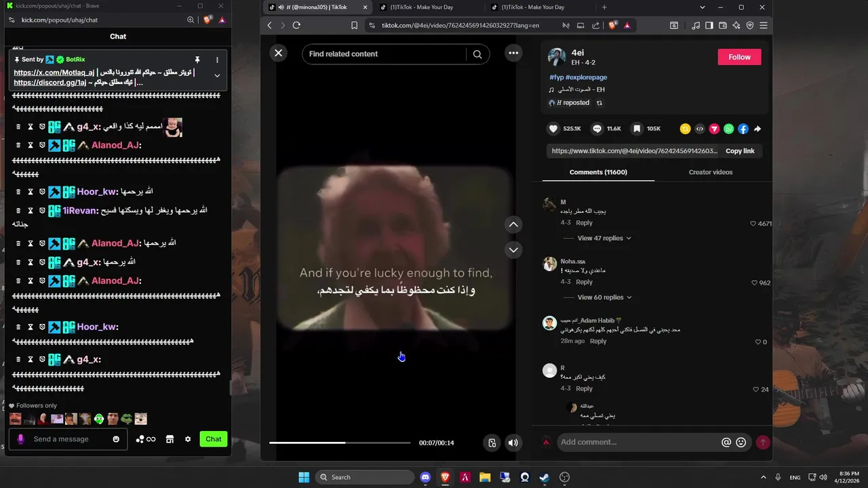Switch to the Creator videos tab
Screen dimensions: 868x488
[x=711, y=172]
